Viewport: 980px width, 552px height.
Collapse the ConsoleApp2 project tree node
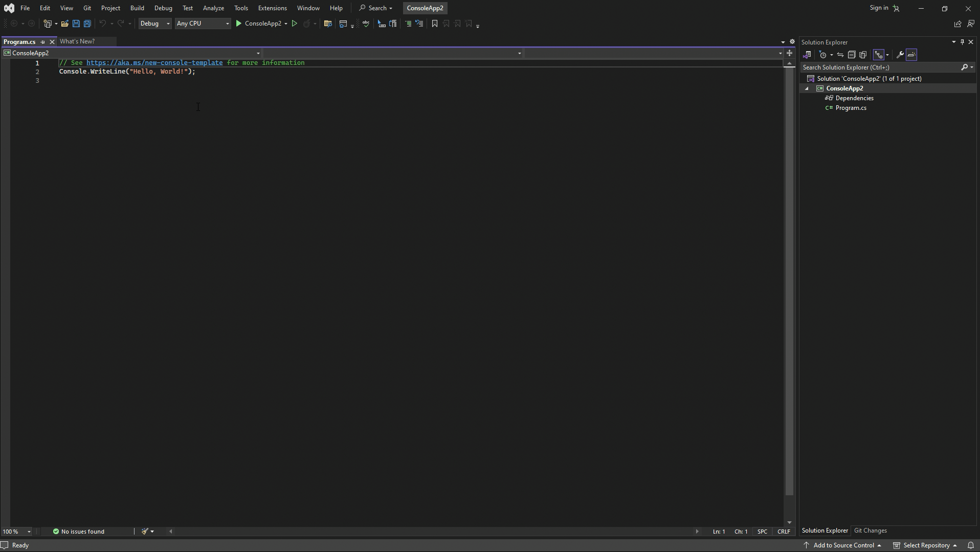(807, 88)
